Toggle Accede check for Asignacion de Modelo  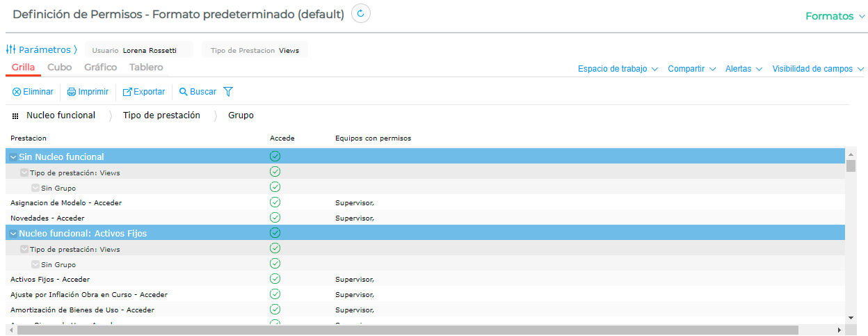tap(275, 202)
